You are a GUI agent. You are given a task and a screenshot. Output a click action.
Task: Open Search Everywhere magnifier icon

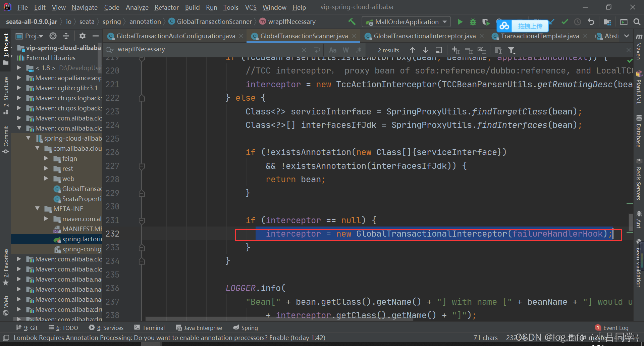[x=637, y=22]
